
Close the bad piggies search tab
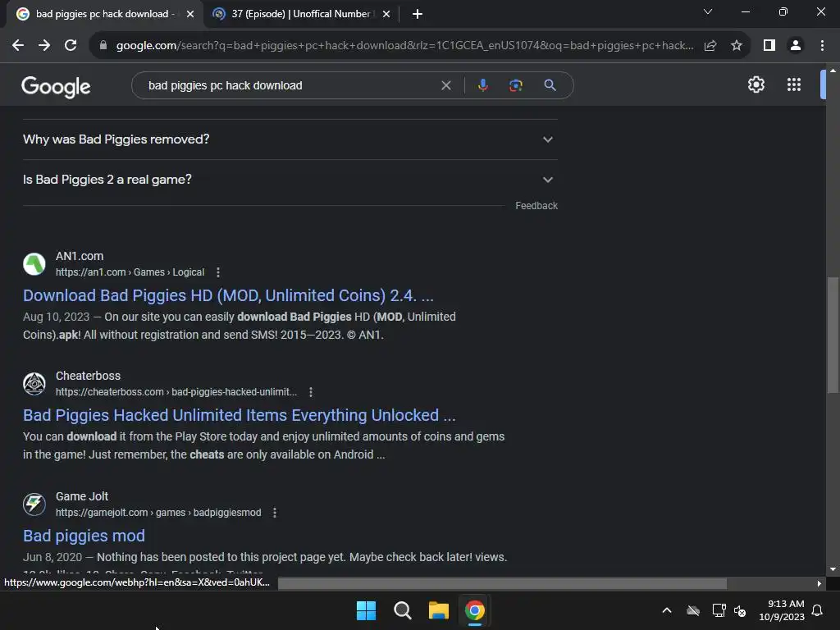(190, 14)
